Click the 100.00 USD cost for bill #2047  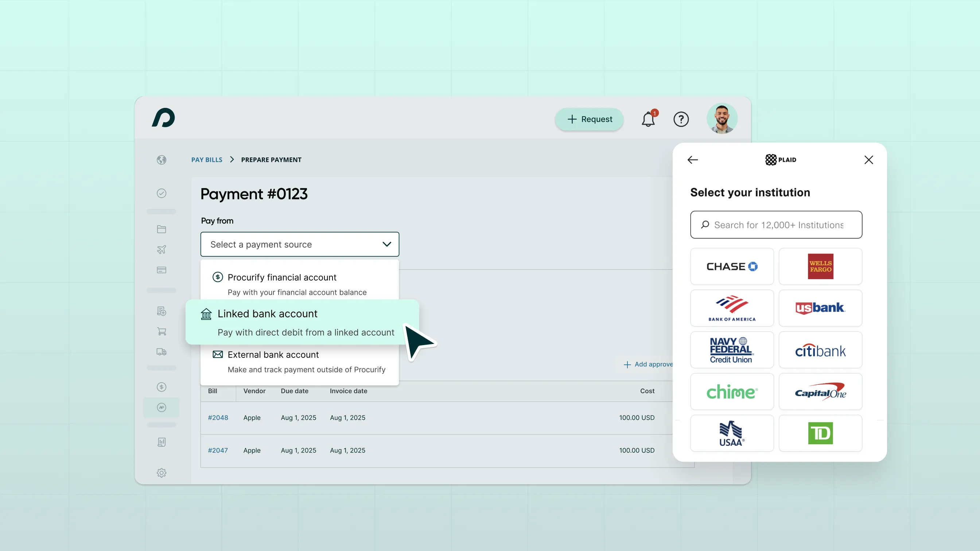(637, 450)
